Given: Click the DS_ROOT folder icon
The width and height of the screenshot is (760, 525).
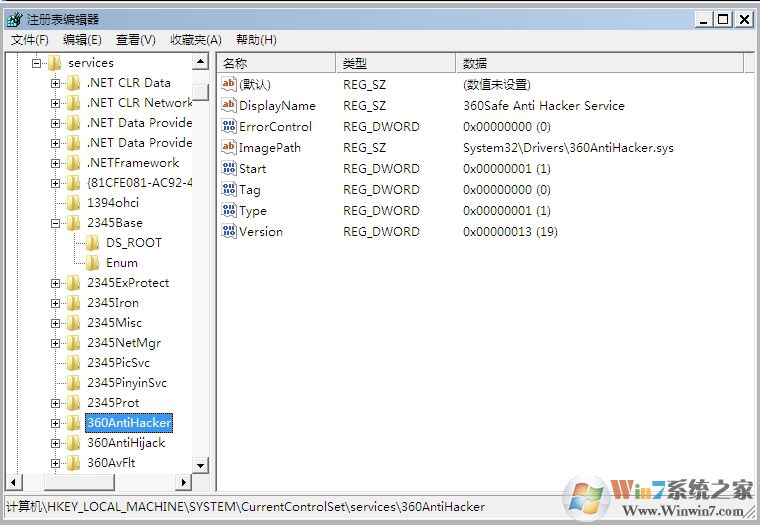Looking at the screenshot, I should 93,243.
